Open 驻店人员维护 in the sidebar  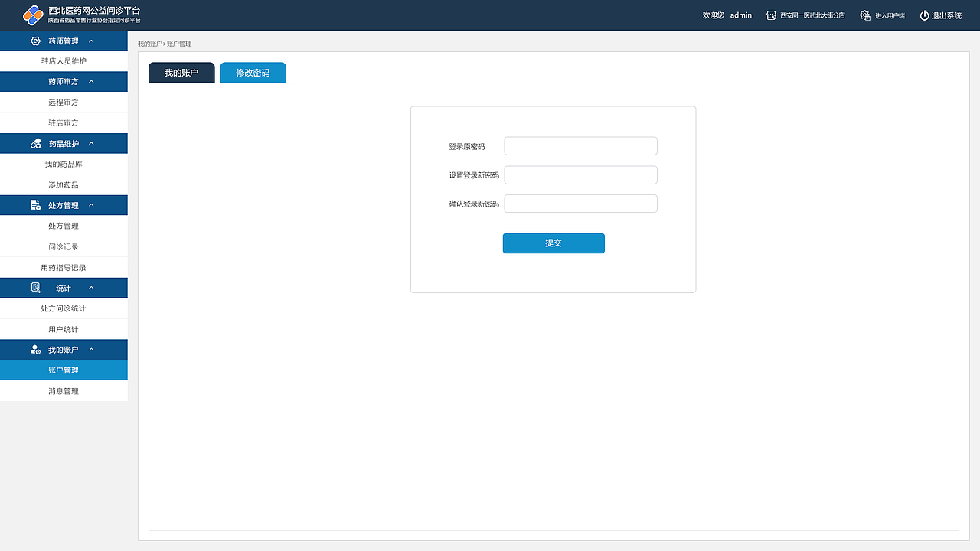click(x=64, y=61)
